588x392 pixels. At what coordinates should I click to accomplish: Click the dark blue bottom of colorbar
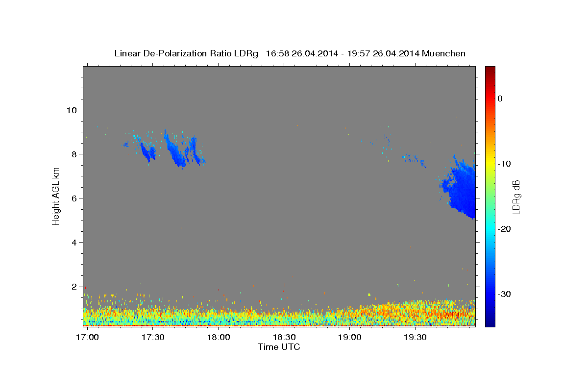490,322
